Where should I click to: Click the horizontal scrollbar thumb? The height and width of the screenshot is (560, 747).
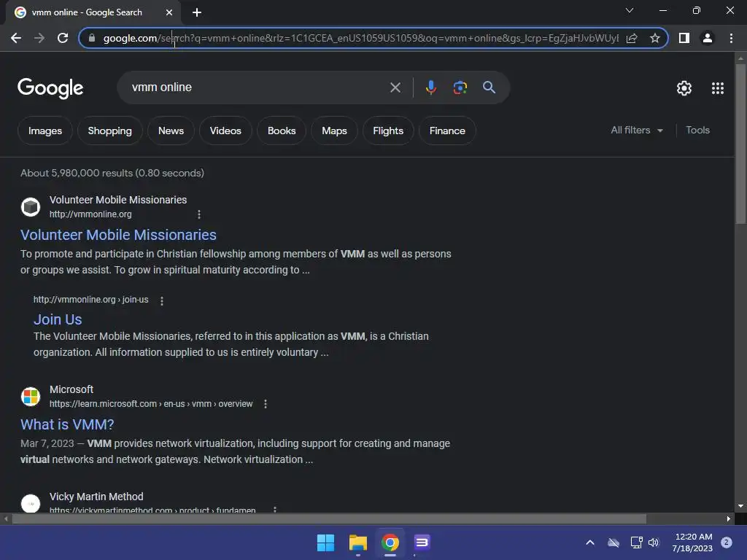tap(329, 518)
